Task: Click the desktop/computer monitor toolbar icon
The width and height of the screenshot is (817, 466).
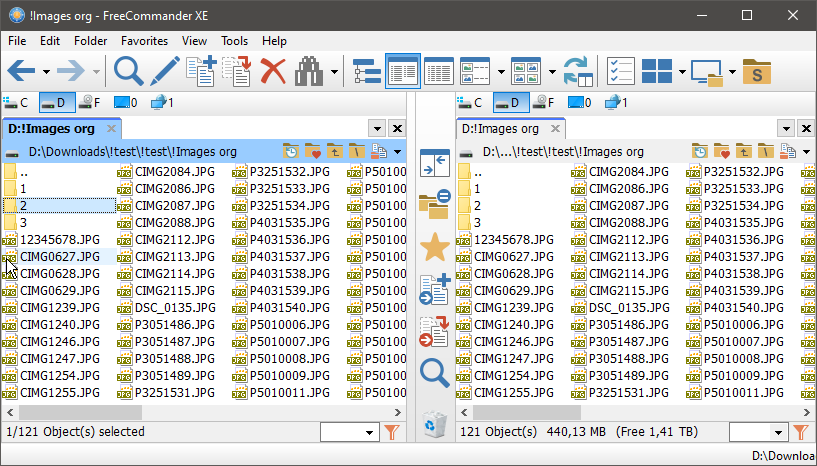Action: tap(707, 72)
